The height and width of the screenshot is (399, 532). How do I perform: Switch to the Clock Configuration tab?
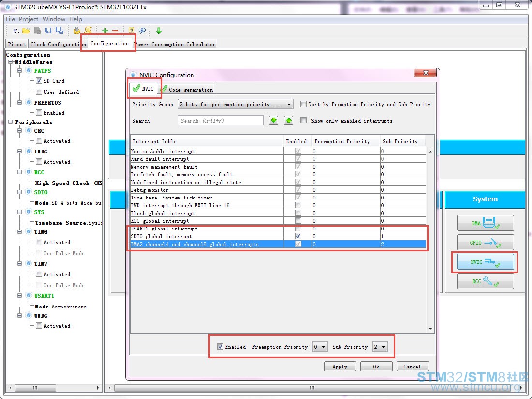(58, 44)
